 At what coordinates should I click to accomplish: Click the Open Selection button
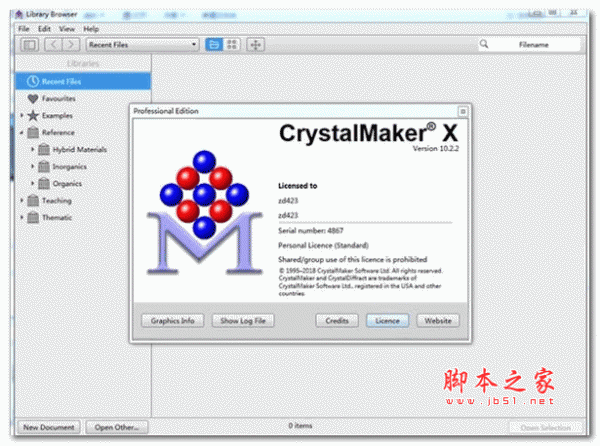(546, 427)
